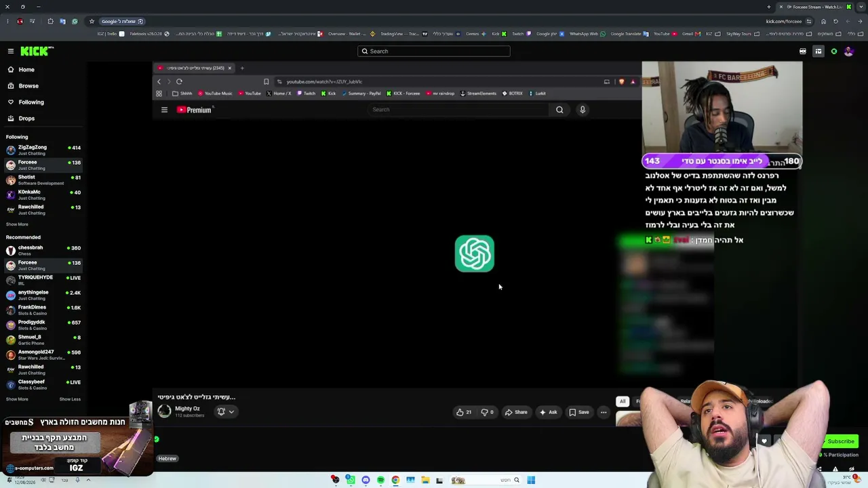This screenshot has width=868, height=488.
Task: Click the YouTube Premium logo in stream
Action: [195, 110]
